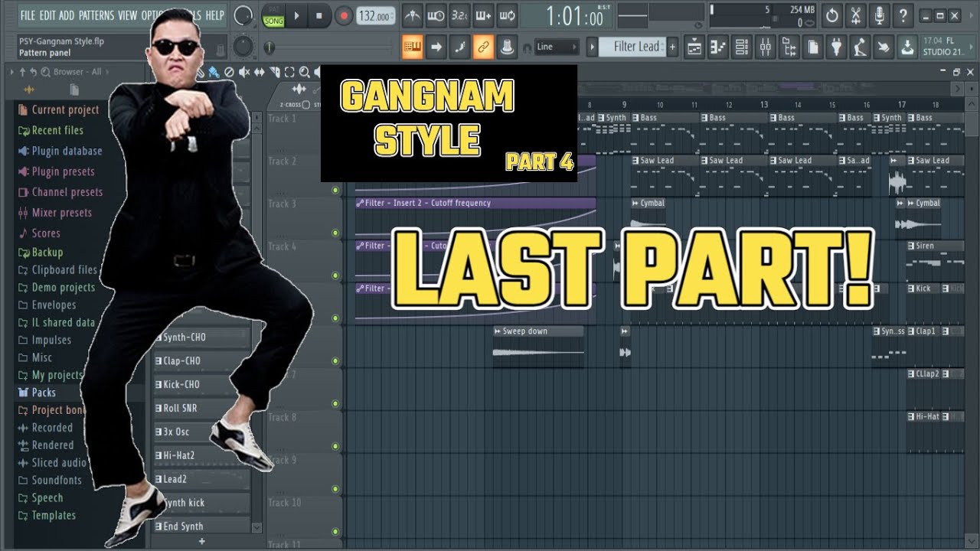Switch to Song mode
The height and width of the screenshot is (551, 980).
pyautogui.click(x=273, y=21)
